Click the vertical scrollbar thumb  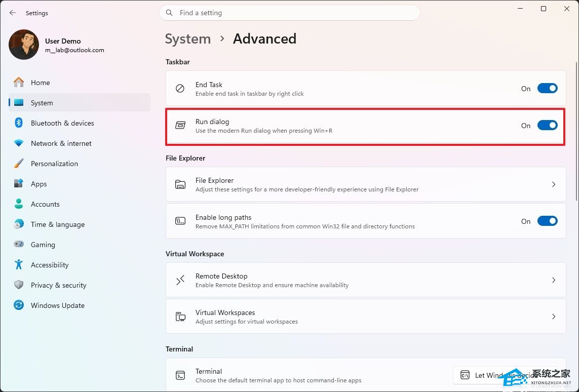576,131
